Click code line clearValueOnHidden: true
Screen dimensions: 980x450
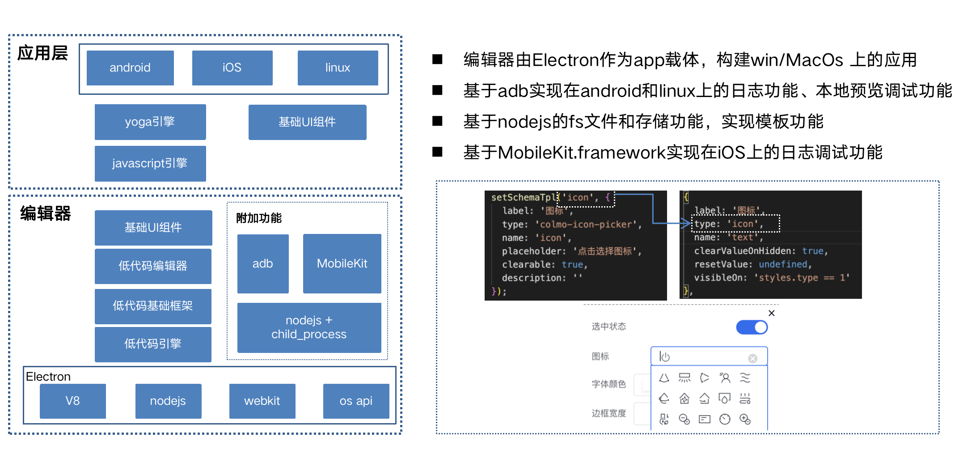(761, 250)
